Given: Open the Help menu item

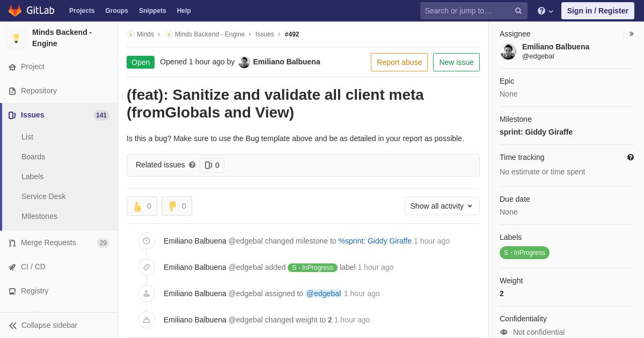Looking at the screenshot, I should [x=184, y=11].
